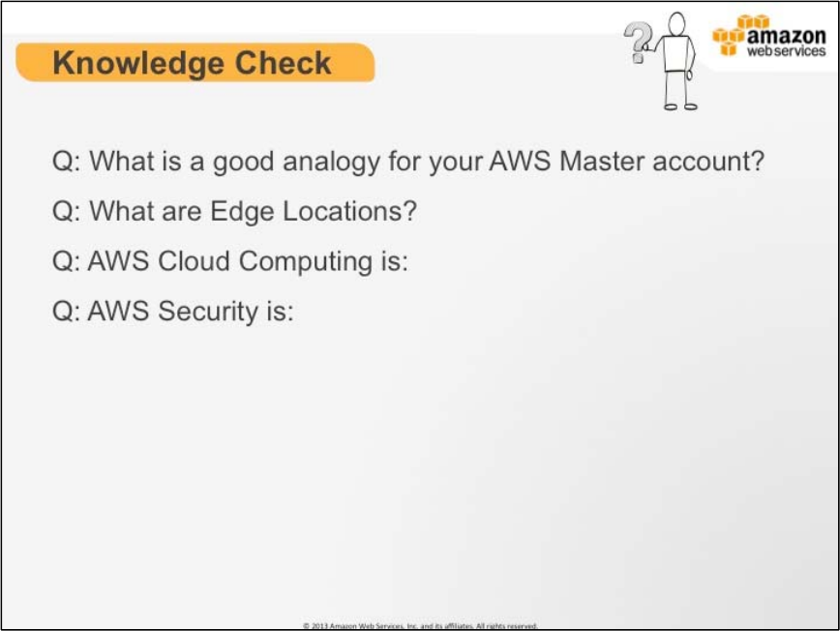Click the words 'AWS Master account?'
Image resolution: width=840 pixels, height=631 pixels.
627,161
